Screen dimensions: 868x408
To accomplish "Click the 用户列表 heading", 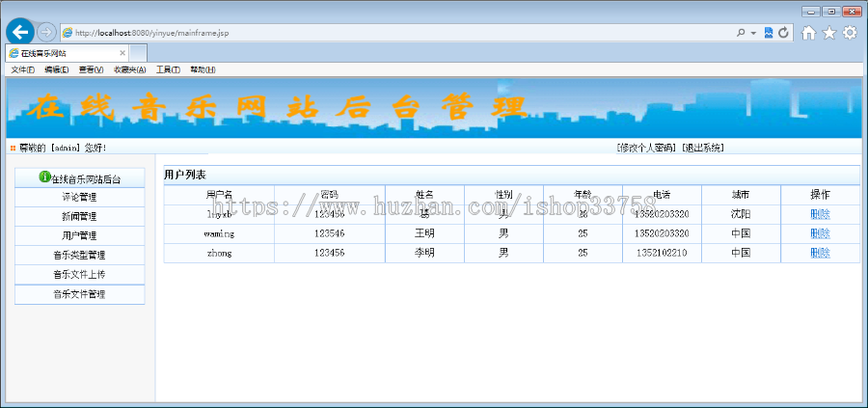I will (x=185, y=175).
